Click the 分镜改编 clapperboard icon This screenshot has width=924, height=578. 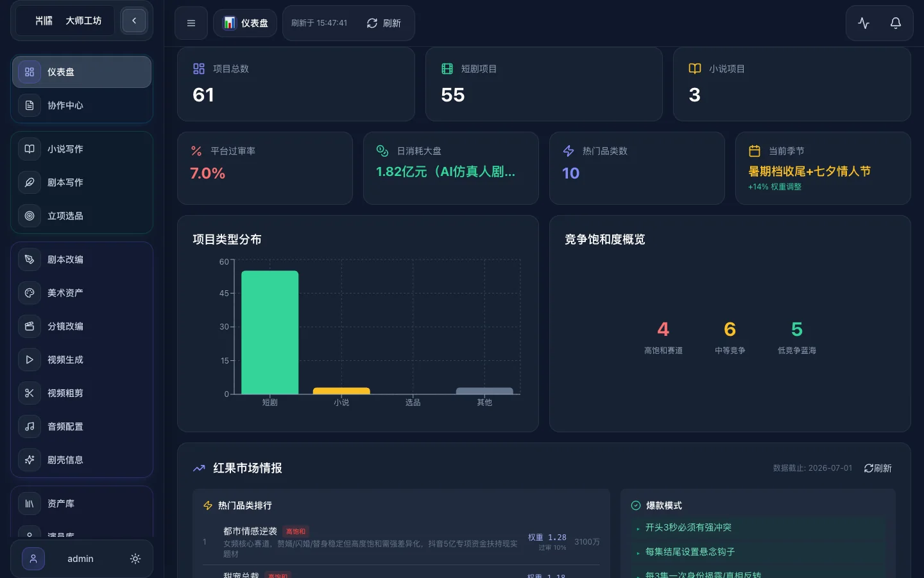[30, 326]
